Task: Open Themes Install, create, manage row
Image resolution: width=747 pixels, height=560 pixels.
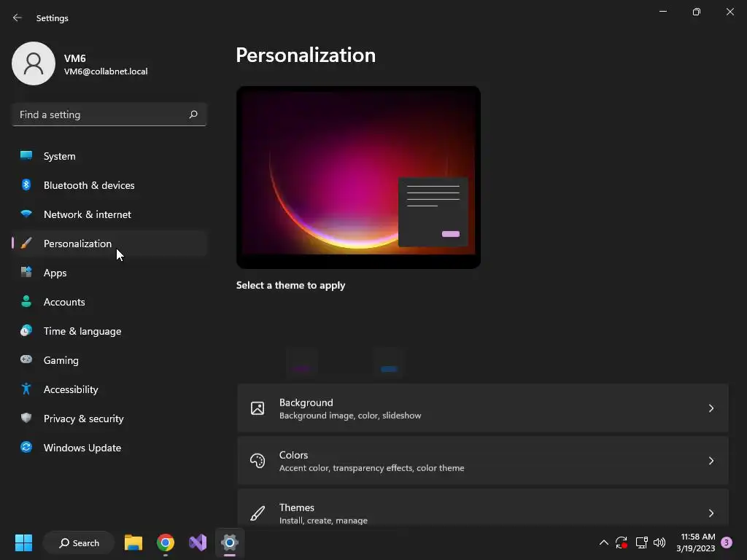Action: coord(483,507)
